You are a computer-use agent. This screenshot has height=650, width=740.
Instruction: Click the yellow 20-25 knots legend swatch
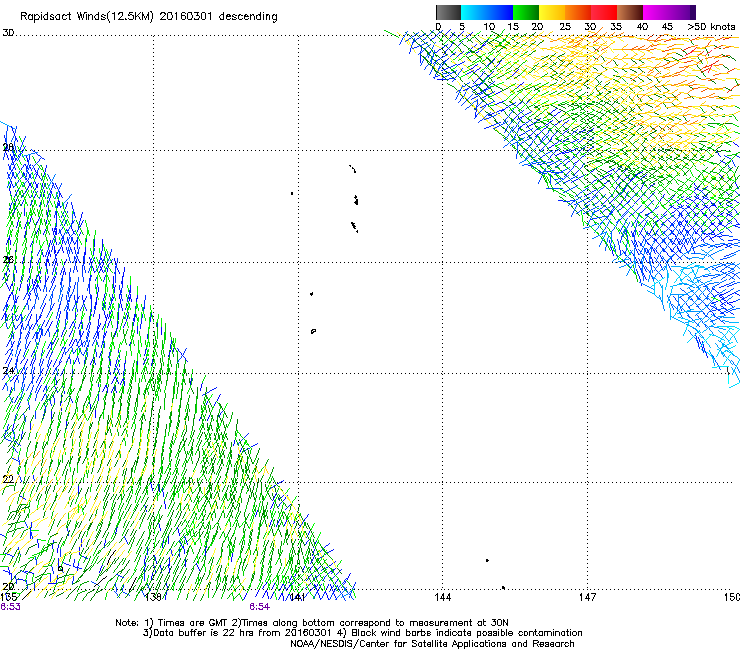[552, 12]
